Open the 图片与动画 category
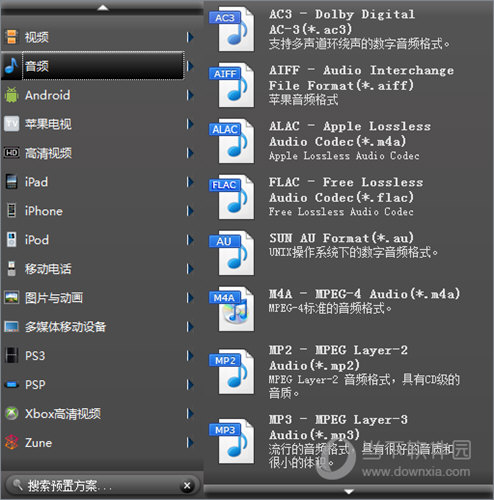Image resolution: width=494 pixels, height=500 pixels. pos(100,298)
